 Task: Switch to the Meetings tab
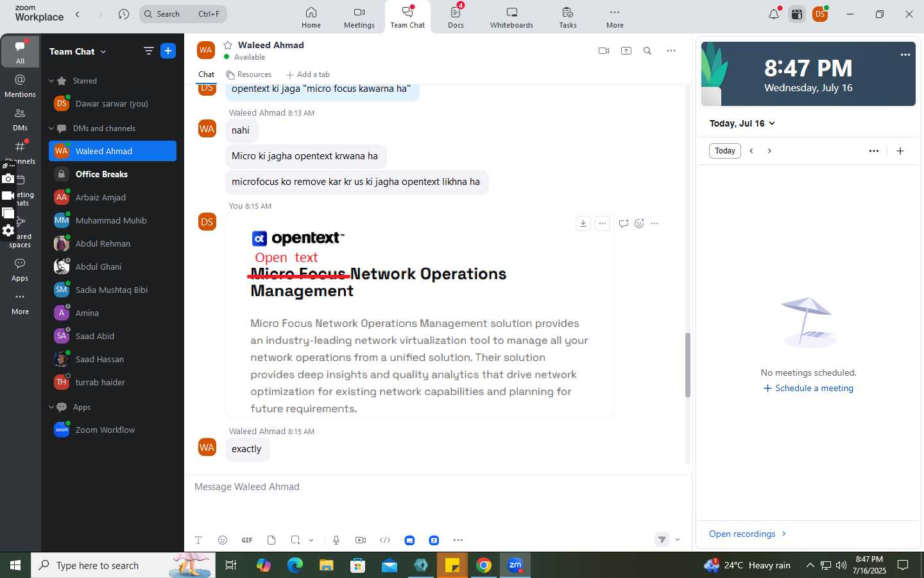pyautogui.click(x=359, y=17)
